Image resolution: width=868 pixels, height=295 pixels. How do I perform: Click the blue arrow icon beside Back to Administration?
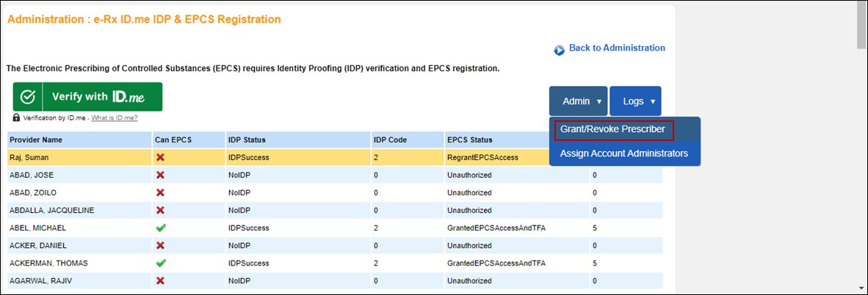[x=560, y=49]
